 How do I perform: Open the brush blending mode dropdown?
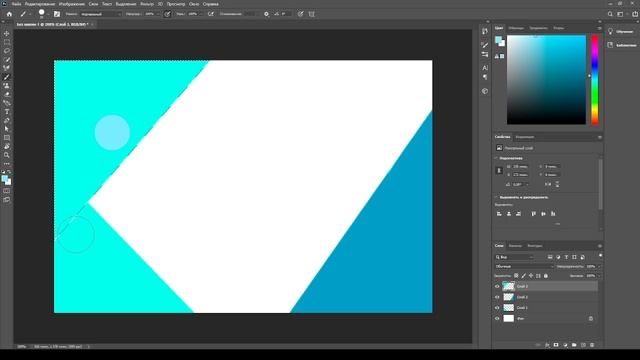(100, 14)
